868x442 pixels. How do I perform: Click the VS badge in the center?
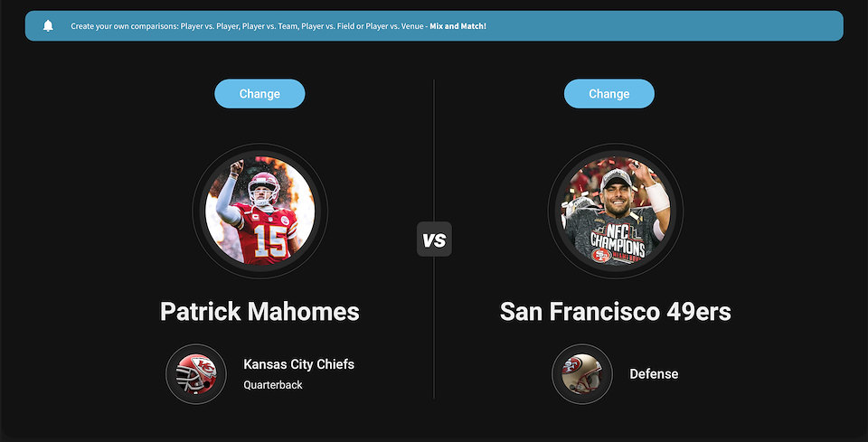click(x=434, y=239)
